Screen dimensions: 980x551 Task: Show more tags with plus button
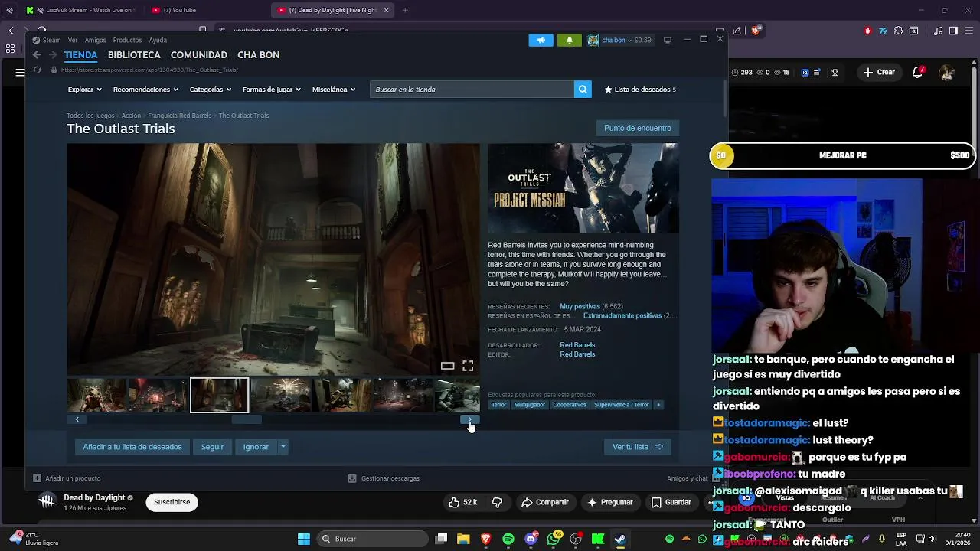point(658,405)
